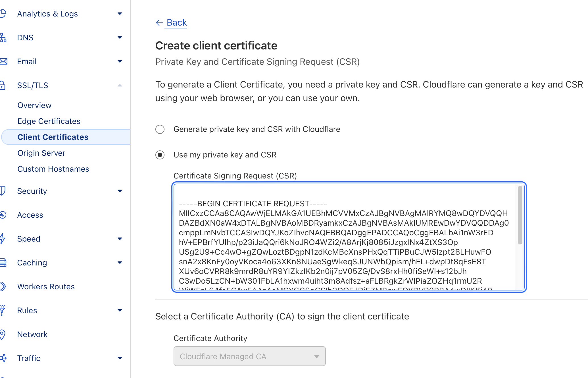Screen dimensions: 588x378
Task: Click the Email envelope icon
Action: coord(3,61)
